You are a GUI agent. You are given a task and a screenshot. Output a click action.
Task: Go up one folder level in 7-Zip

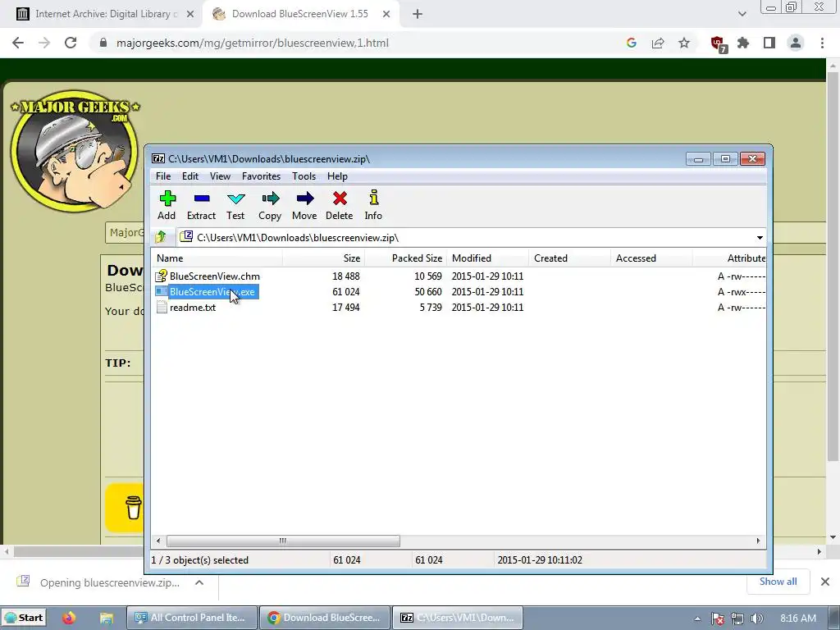pyautogui.click(x=161, y=237)
